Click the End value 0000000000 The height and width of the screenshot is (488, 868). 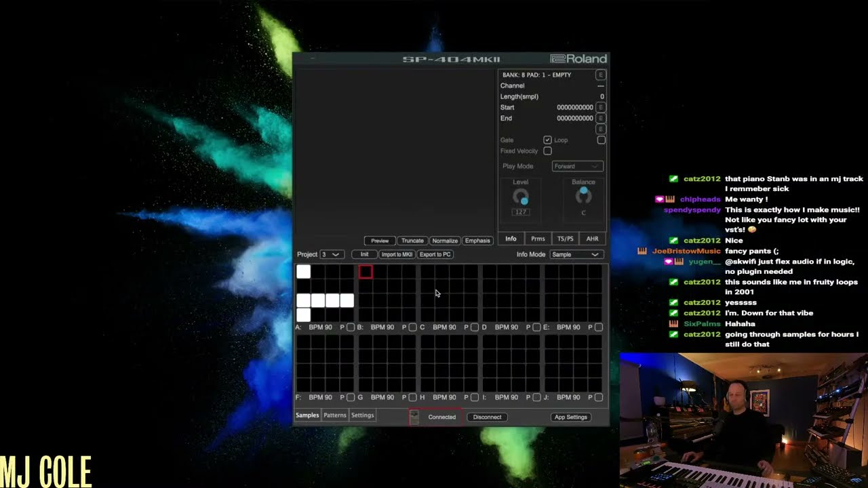(575, 118)
